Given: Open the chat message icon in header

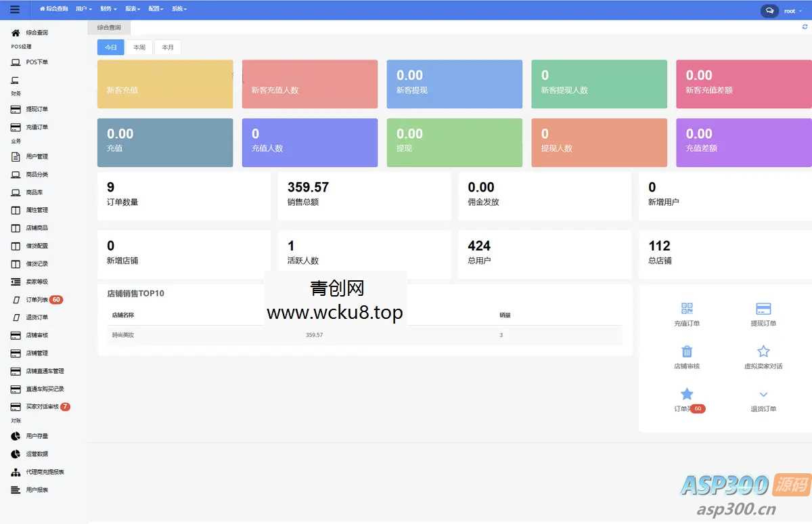Looking at the screenshot, I should click(x=770, y=10).
